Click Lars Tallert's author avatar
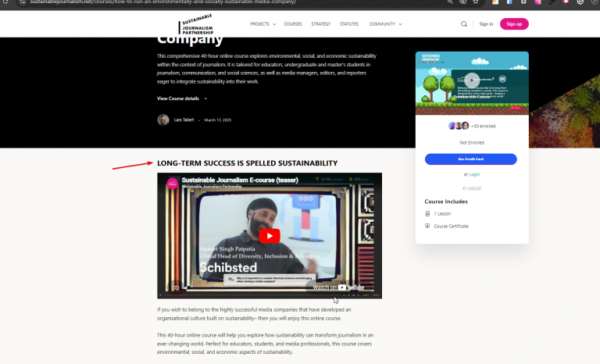600x364 pixels. (163, 120)
